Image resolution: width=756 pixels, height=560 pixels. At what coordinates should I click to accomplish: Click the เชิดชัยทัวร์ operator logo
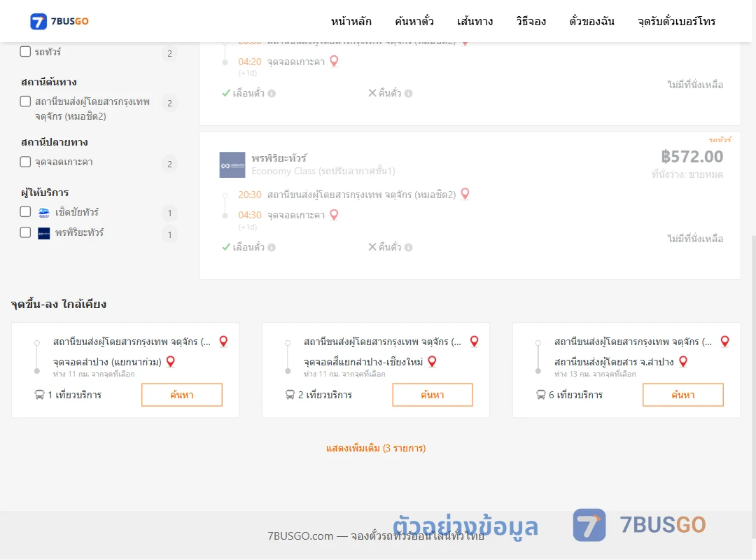click(x=44, y=213)
